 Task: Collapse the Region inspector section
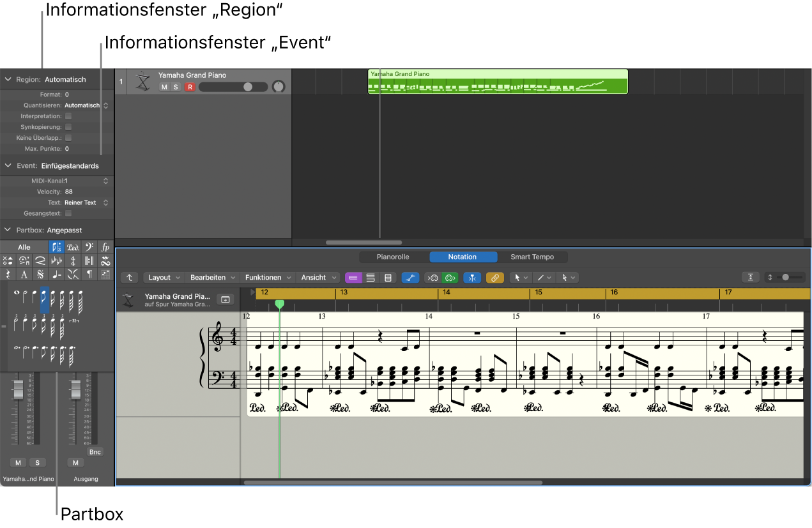pyautogui.click(x=8, y=80)
